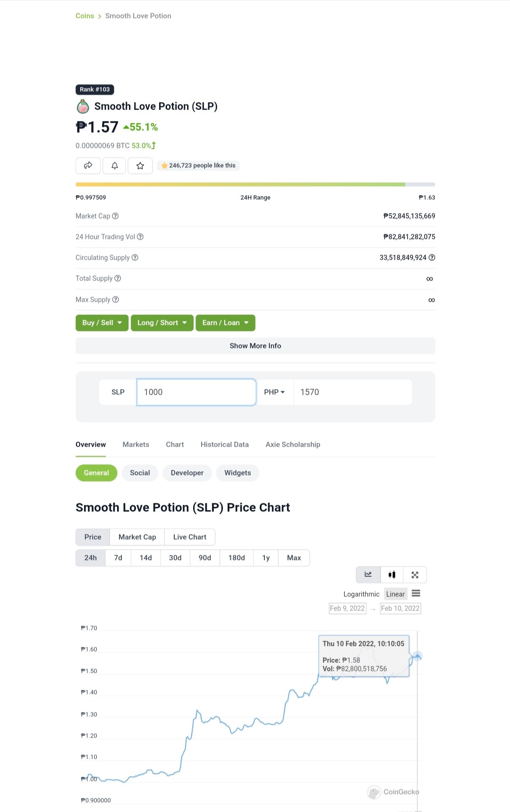Screen dimensions: 510x812
Task: Open fullscreen chart expand icon
Action: coord(415,575)
